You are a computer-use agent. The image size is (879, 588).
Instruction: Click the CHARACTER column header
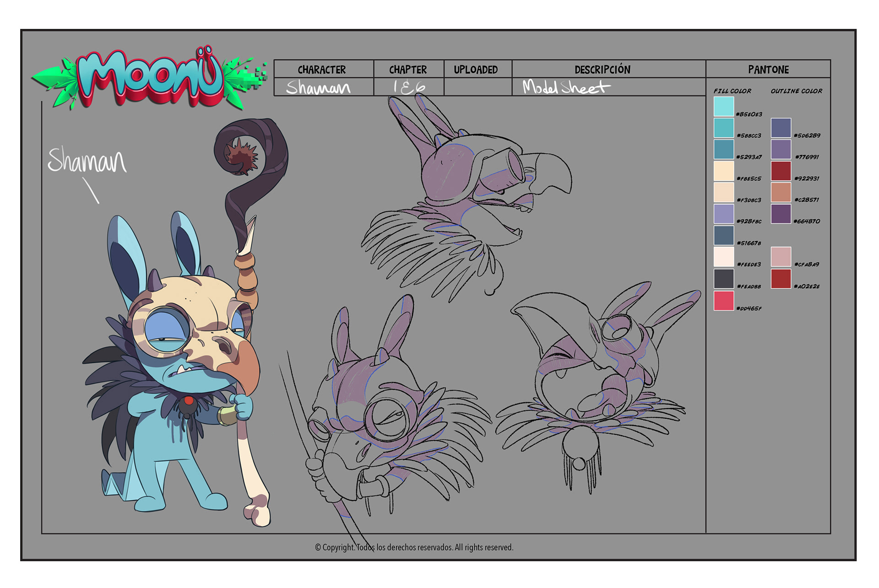pos(322,70)
